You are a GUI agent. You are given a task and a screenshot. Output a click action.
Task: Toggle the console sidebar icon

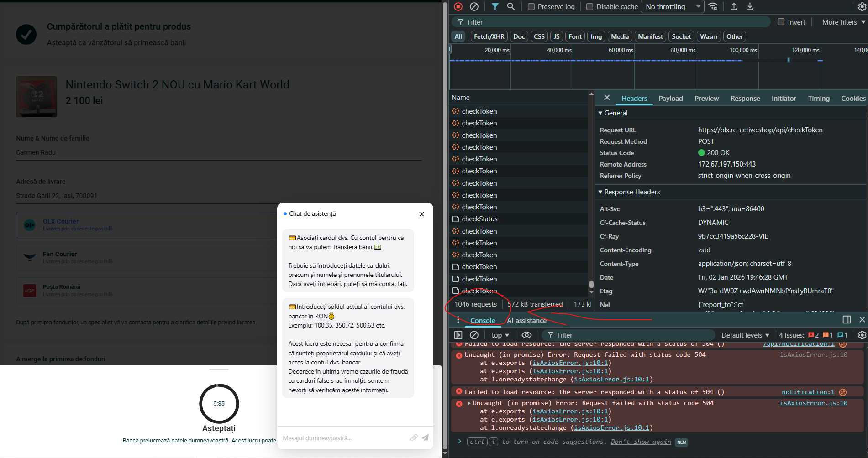pyautogui.click(x=458, y=335)
